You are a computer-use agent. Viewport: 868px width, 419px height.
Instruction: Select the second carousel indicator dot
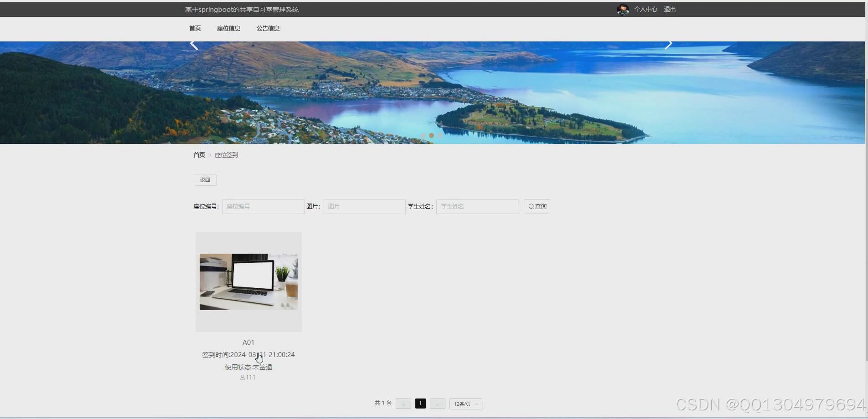(x=432, y=135)
